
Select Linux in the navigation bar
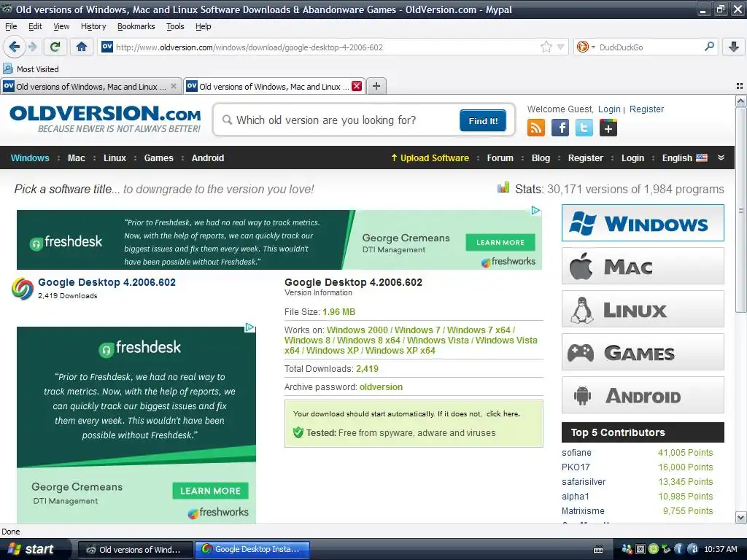[115, 157]
